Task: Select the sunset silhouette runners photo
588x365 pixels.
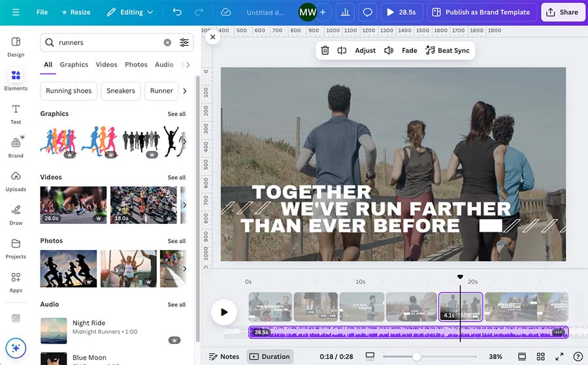Action: tap(68, 269)
